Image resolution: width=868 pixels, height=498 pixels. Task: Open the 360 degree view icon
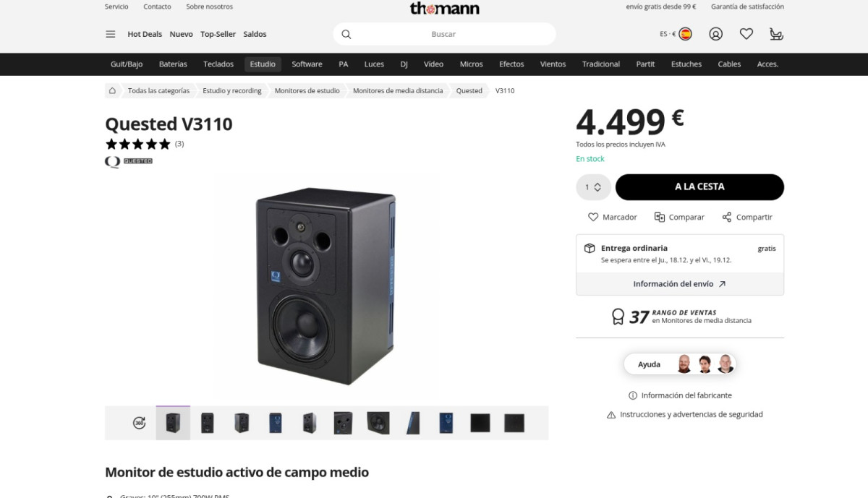[139, 423]
